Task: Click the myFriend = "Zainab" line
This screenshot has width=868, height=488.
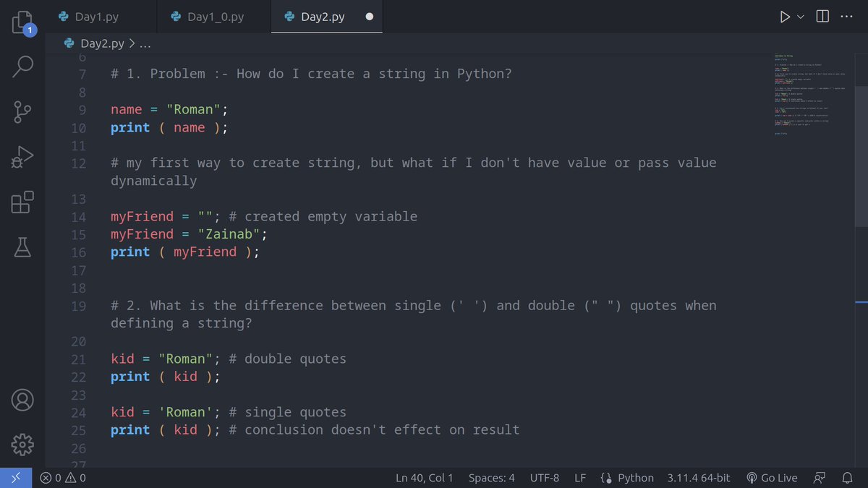Action: pyautogui.click(x=190, y=234)
